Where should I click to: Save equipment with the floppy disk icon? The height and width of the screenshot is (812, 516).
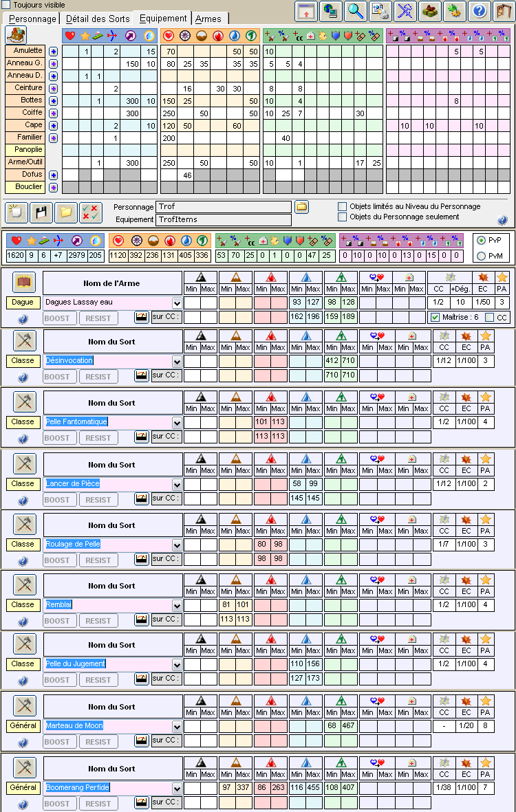pos(41,212)
